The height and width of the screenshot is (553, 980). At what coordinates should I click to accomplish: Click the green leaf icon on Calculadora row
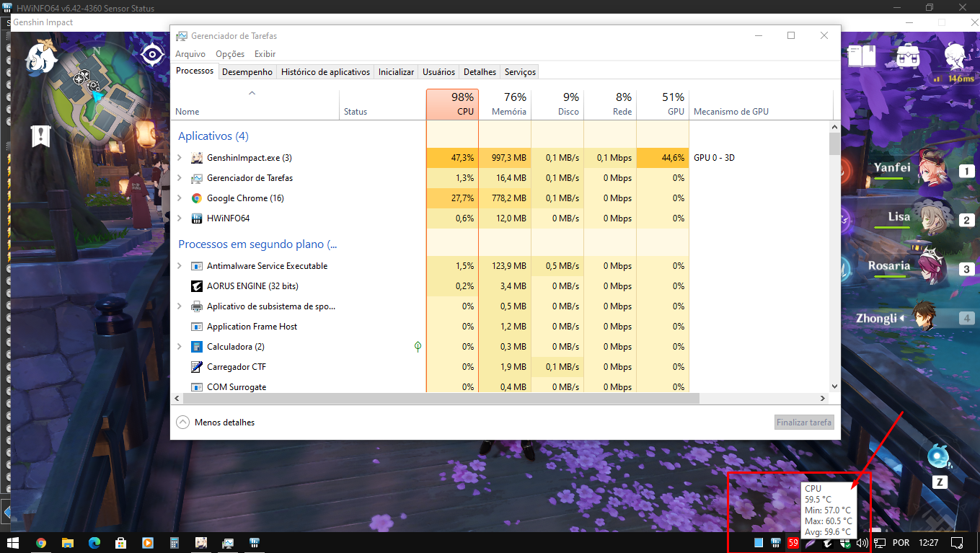418,347
